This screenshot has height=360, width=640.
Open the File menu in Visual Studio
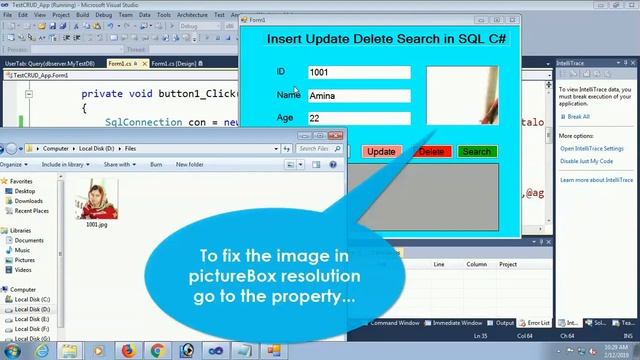tap(7, 15)
